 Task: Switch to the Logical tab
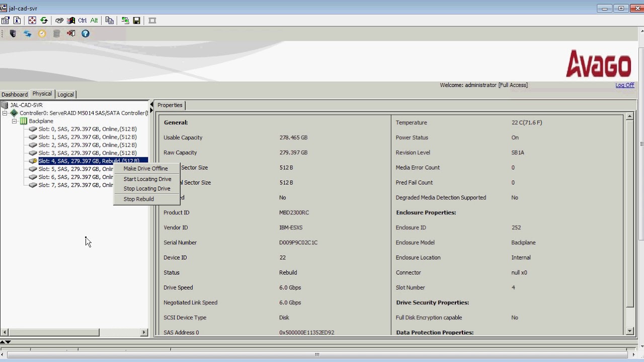[x=65, y=95]
